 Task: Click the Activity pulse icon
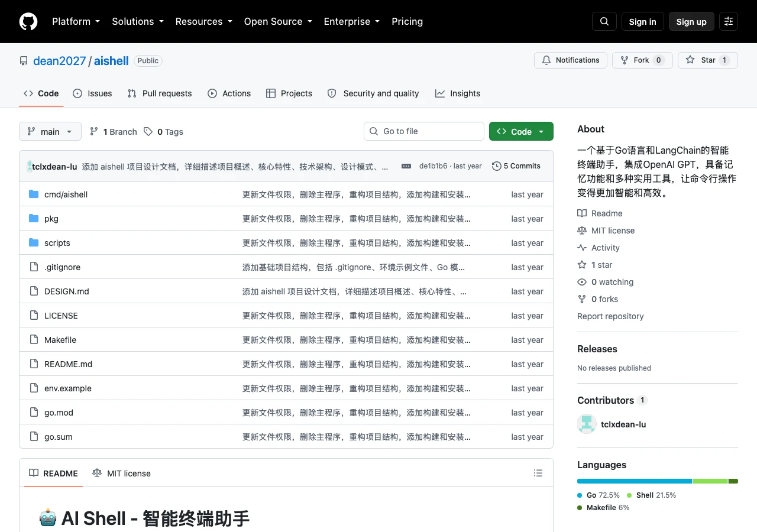[582, 248]
